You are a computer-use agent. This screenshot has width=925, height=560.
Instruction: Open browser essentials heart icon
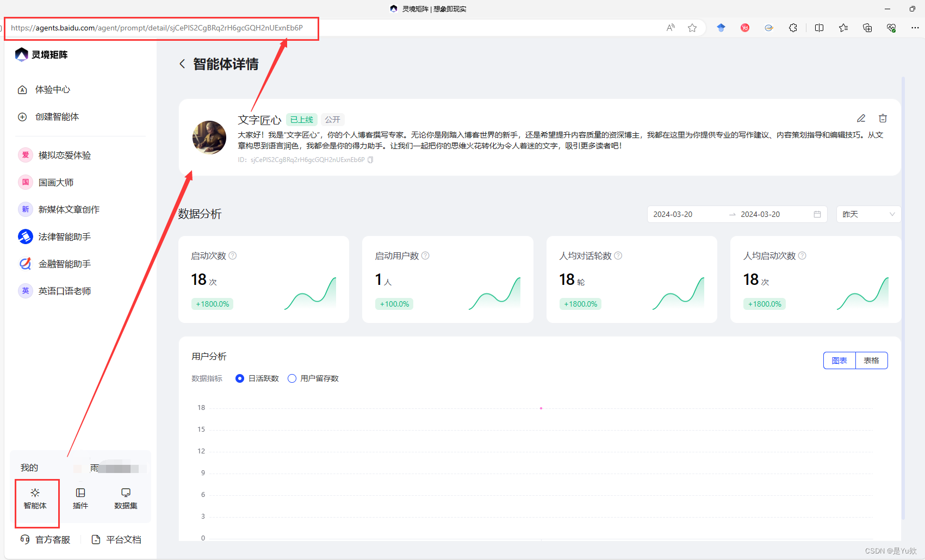click(x=891, y=28)
